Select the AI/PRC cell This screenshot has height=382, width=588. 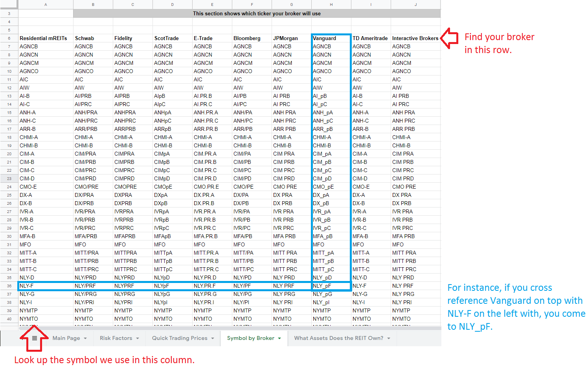pos(93,104)
